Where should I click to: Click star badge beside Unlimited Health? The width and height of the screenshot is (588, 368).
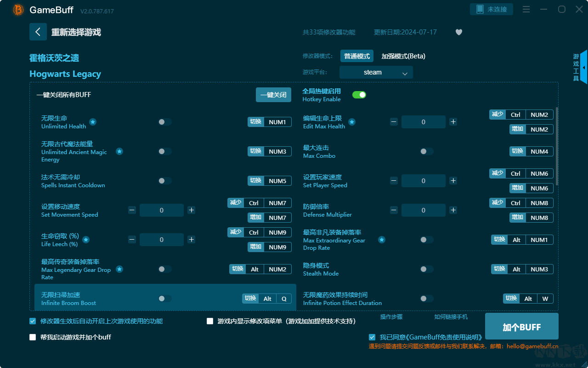93,122
